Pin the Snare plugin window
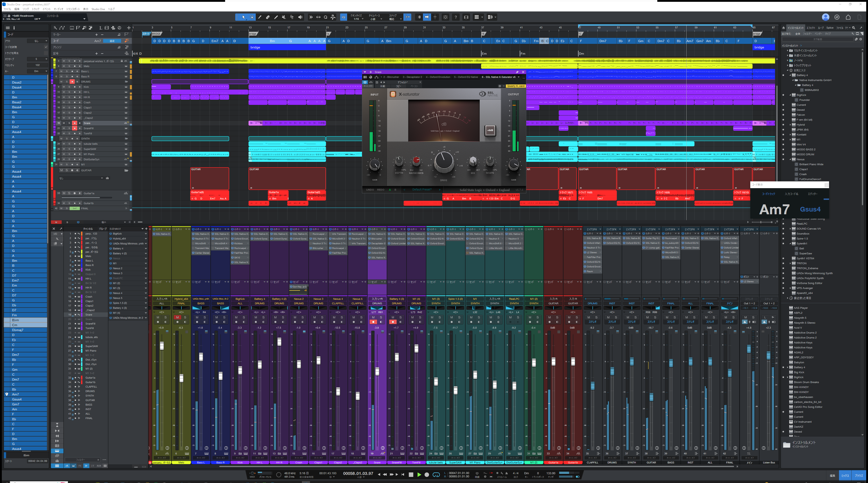Viewport: 868px width, 483px height. coord(517,72)
